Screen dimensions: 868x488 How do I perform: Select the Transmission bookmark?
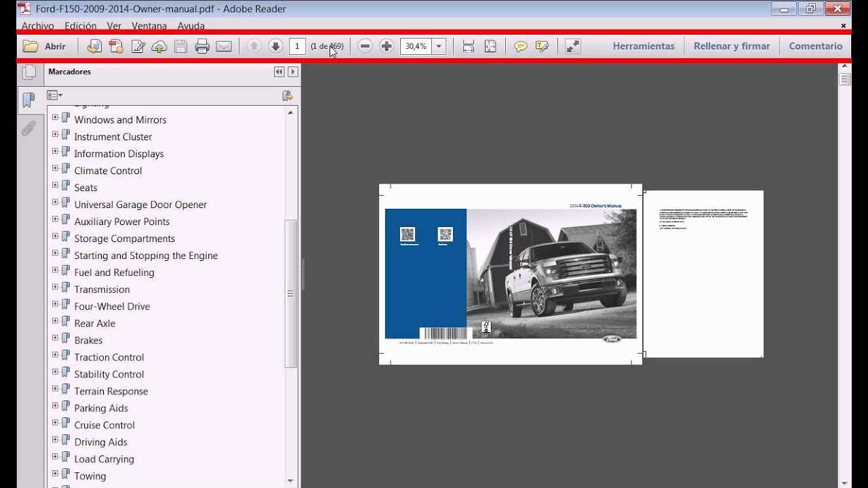coord(102,289)
